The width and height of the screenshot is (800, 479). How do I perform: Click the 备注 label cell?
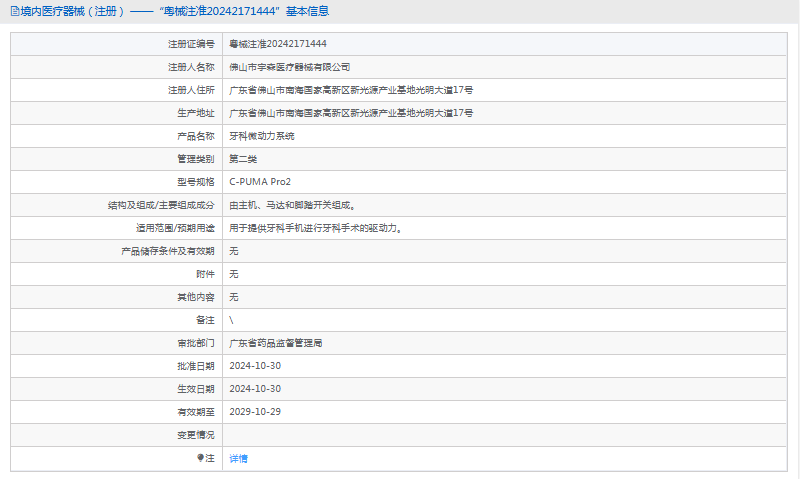click(x=117, y=320)
